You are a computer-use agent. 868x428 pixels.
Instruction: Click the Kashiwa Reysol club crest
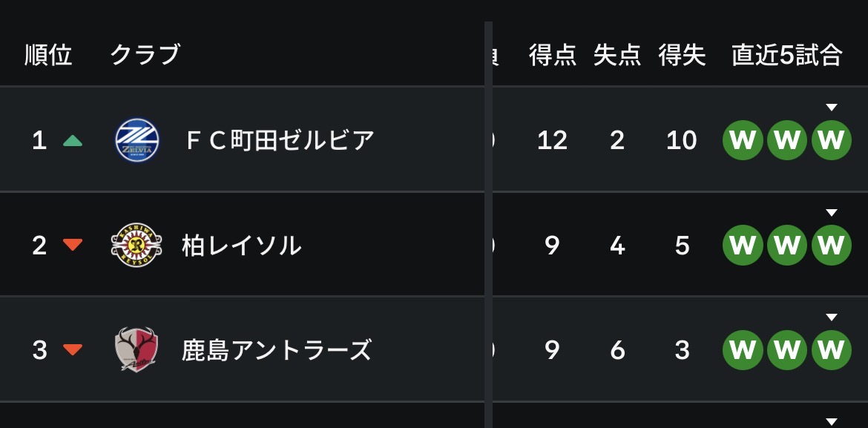[137, 246]
